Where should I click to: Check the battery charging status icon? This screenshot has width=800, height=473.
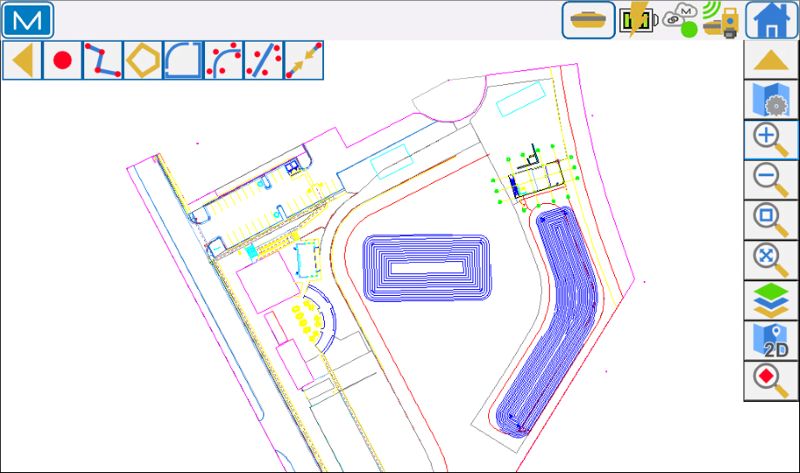point(638,20)
